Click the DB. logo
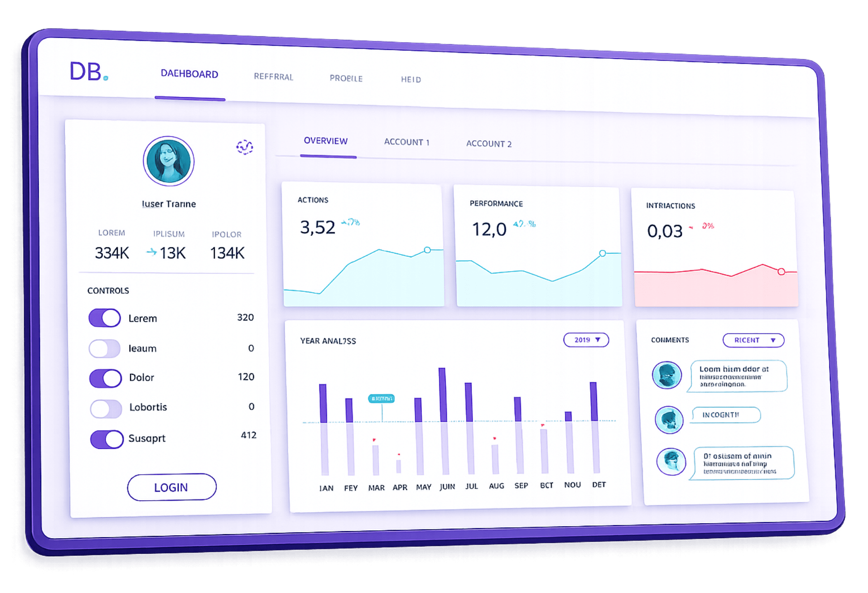Image resolution: width=868 pixels, height=593 pixels. point(89,72)
